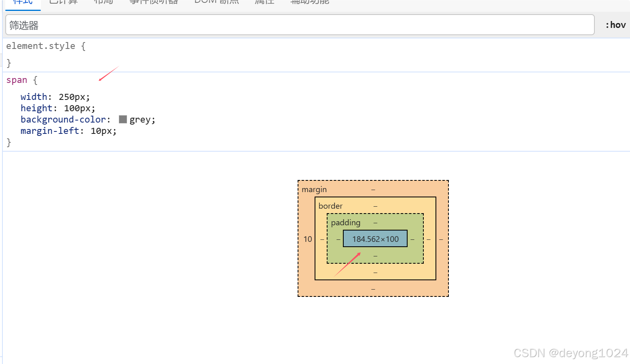The height and width of the screenshot is (364, 630).
Task: Switch to the DOM 断点 tab
Action: coord(216,2)
